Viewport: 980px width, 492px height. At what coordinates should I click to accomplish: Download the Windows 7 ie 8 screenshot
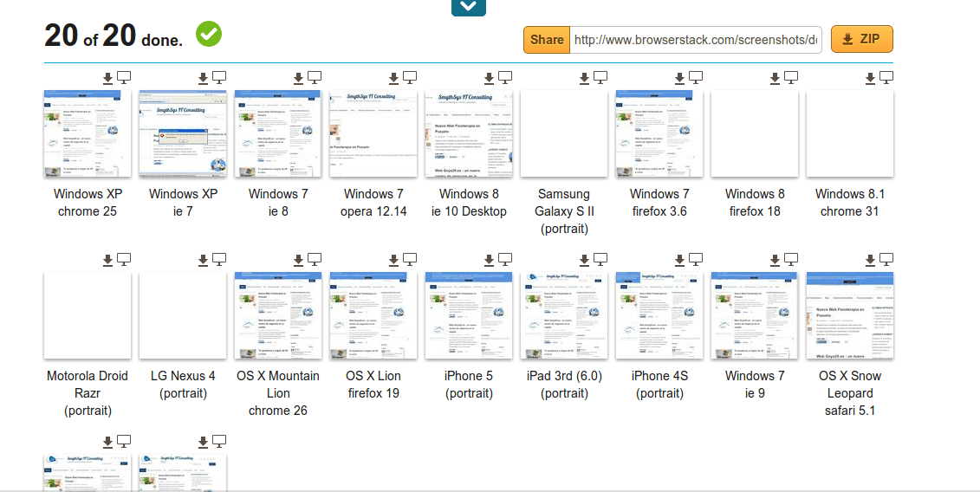pos(298,78)
